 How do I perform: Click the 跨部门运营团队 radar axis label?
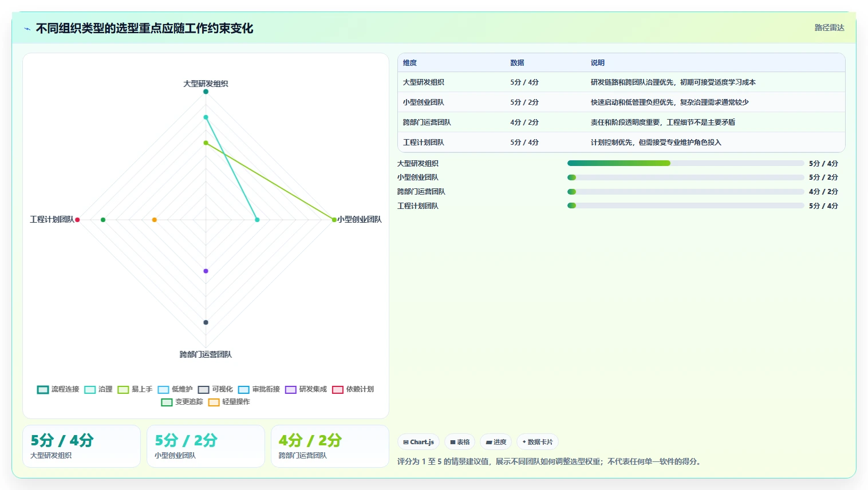[x=206, y=354]
